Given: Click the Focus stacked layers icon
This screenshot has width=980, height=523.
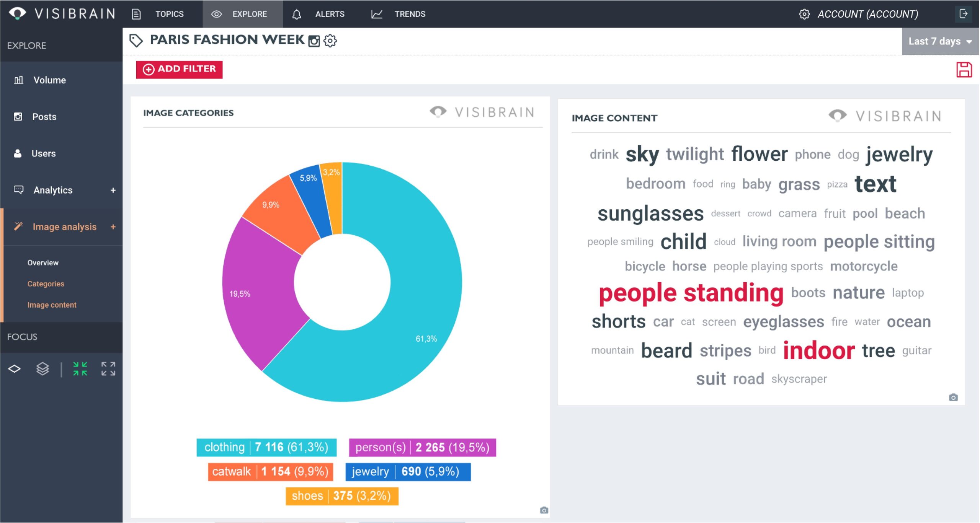Looking at the screenshot, I should [42, 369].
